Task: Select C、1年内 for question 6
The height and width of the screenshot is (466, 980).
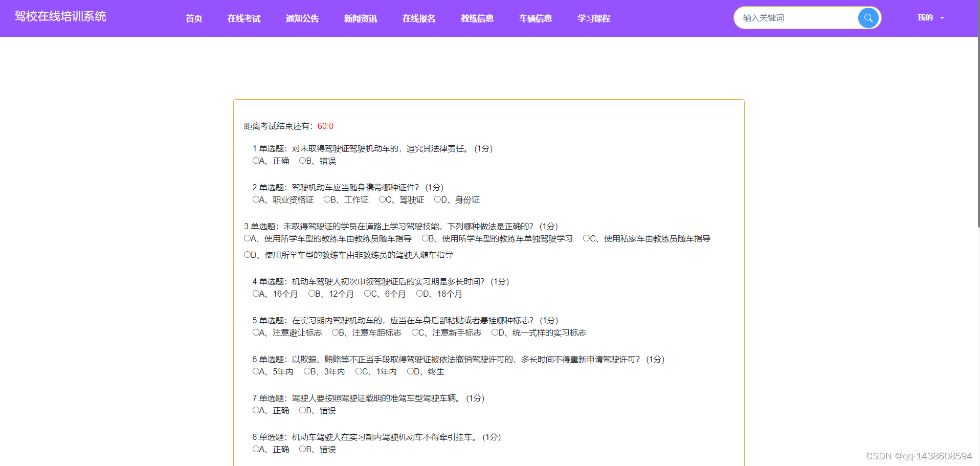Action: pyautogui.click(x=359, y=371)
